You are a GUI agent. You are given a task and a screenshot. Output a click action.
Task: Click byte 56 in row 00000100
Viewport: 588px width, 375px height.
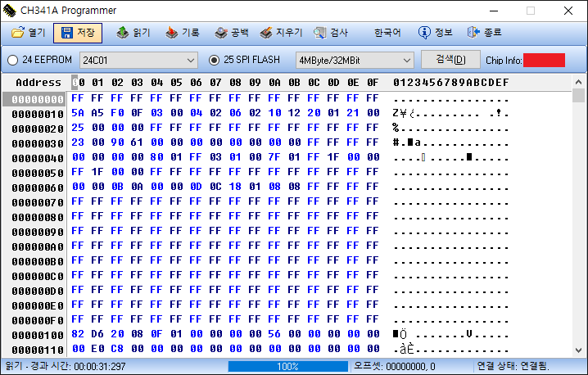click(x=274, y=334)
